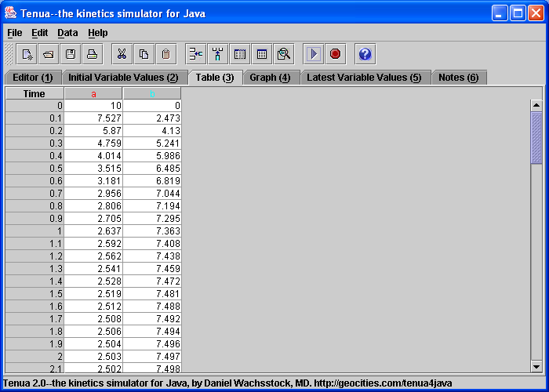Select cell with value 7.488

152,307
